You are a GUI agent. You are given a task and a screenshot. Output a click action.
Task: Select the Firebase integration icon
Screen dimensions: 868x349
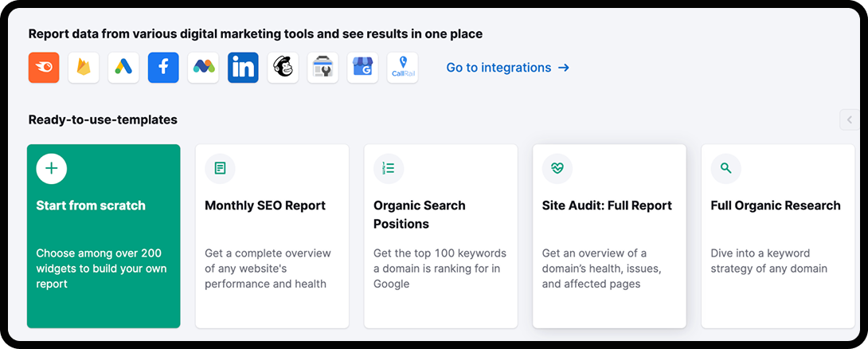pos(84,68)
